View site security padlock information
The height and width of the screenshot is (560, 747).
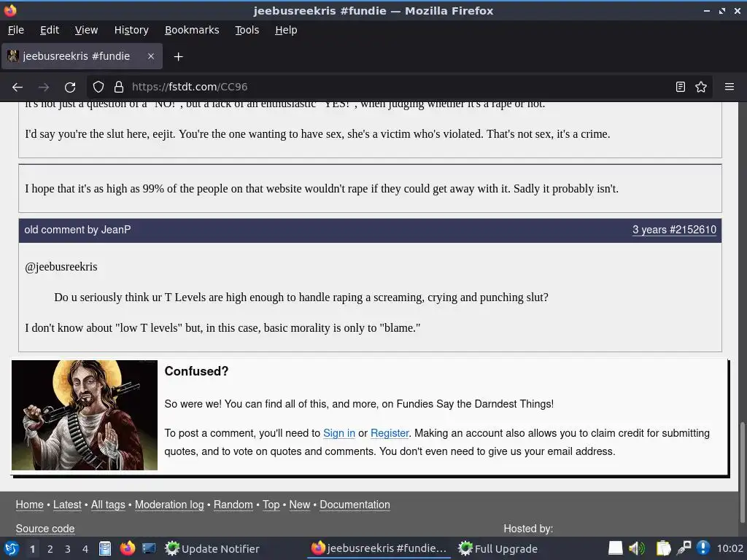[119, 87]
